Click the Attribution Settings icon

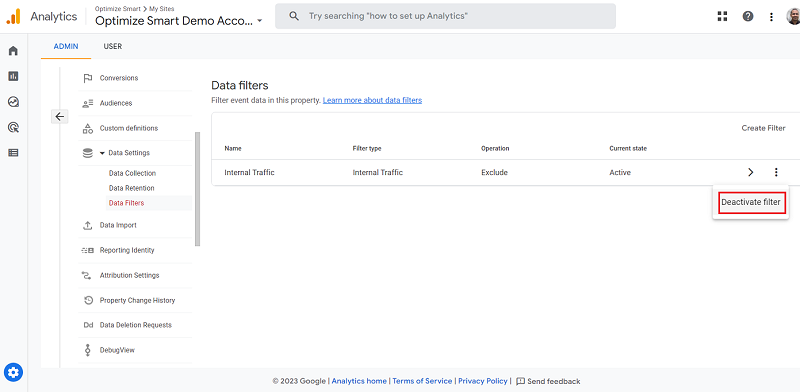pos(88,276)
